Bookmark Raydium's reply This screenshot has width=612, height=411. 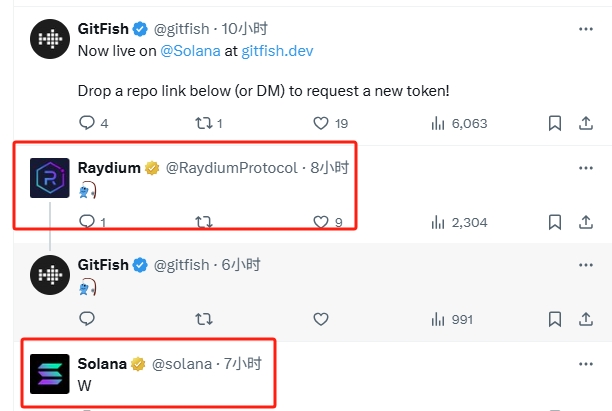[555, 222]
